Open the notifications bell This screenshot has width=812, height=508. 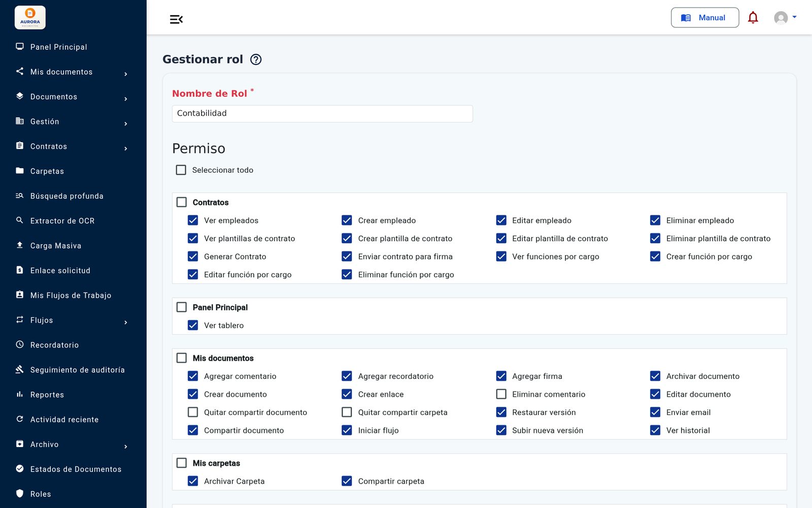(x=753, y=18)
